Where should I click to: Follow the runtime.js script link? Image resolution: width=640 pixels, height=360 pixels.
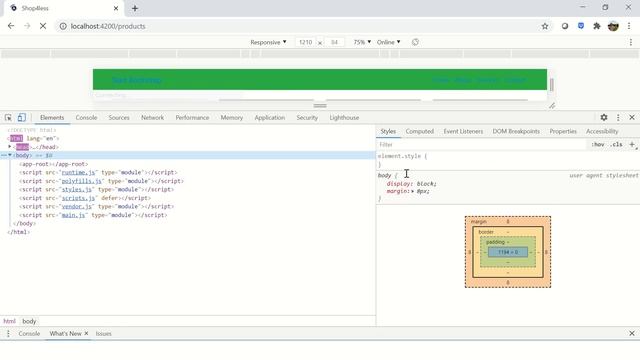(x=78, y=172)
